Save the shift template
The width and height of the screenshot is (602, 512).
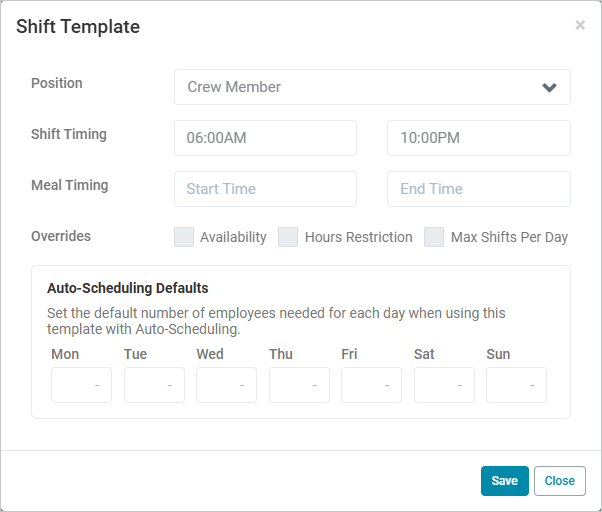click(x=504, y=481)
